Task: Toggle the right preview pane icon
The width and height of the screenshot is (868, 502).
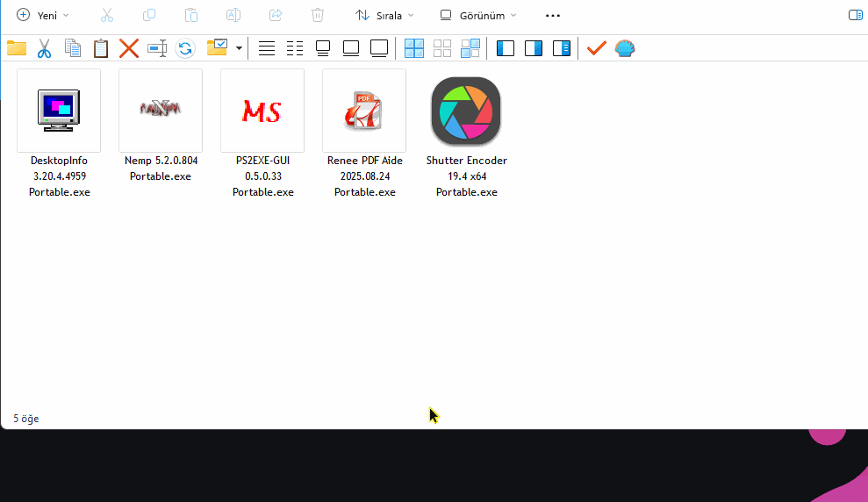Action: [x=534, y=48]
